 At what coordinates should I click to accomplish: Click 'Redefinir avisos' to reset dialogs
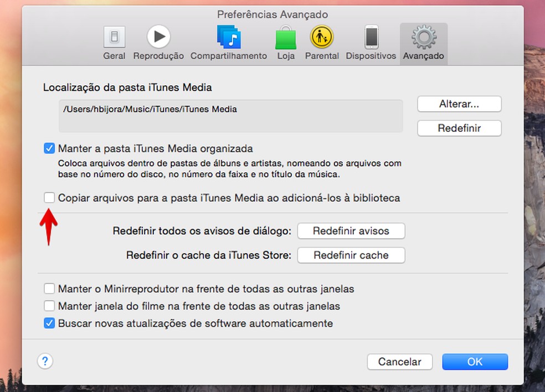pos(351,231)
